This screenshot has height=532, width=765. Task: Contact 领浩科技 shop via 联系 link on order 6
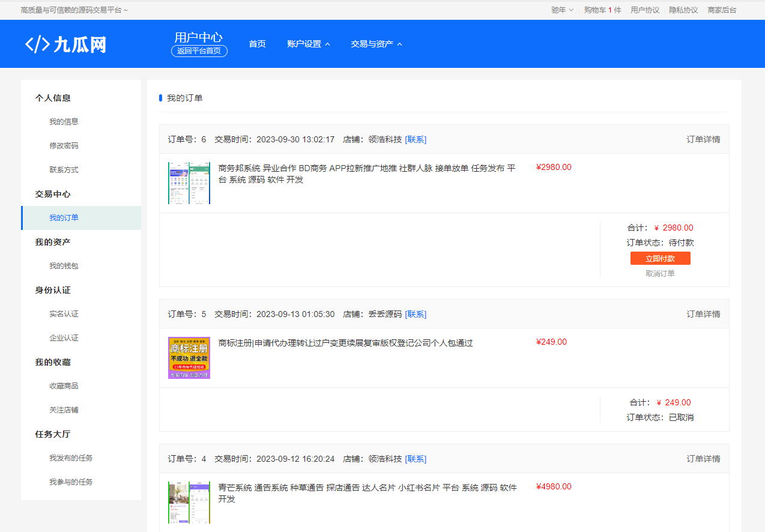416,139
